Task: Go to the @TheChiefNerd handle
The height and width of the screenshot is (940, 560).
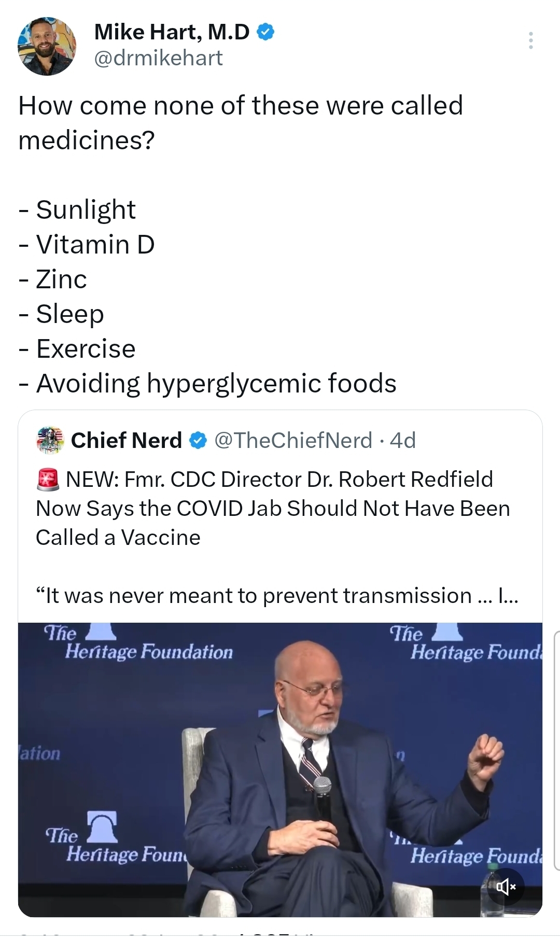Action: [x=293, y=441]
